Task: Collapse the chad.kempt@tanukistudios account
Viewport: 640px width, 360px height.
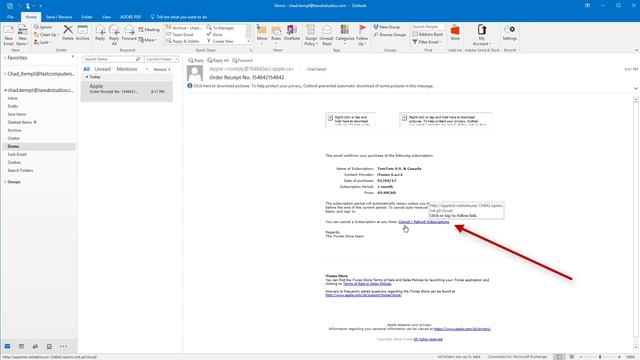Action: tap(5, 90)
